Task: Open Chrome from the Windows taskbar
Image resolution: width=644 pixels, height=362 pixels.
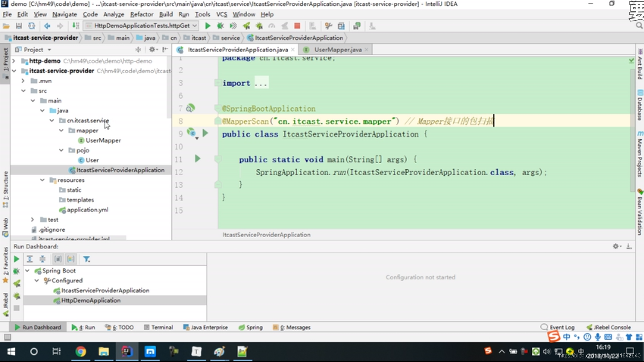Action: click(x=80, y=351)
